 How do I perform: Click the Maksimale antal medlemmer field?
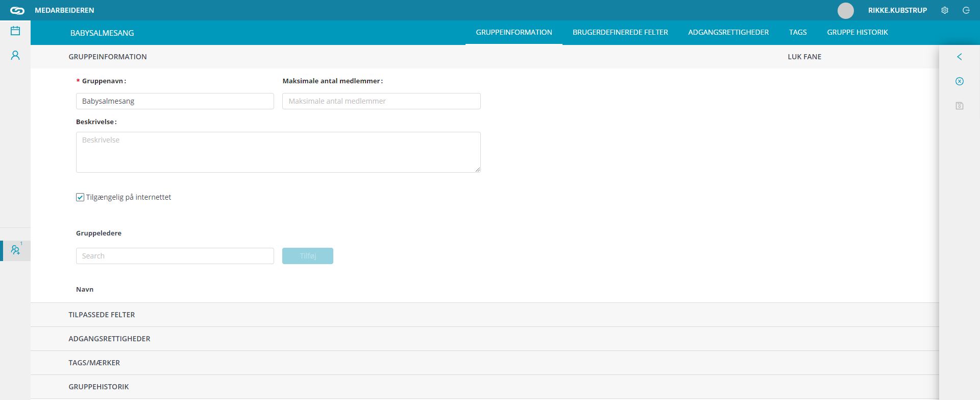click(x=381, y=101)
